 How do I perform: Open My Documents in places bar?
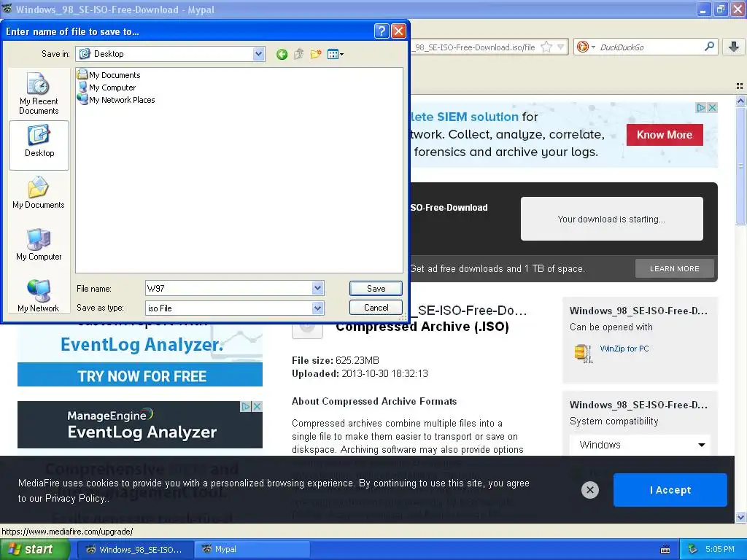(x=39, y=192)
